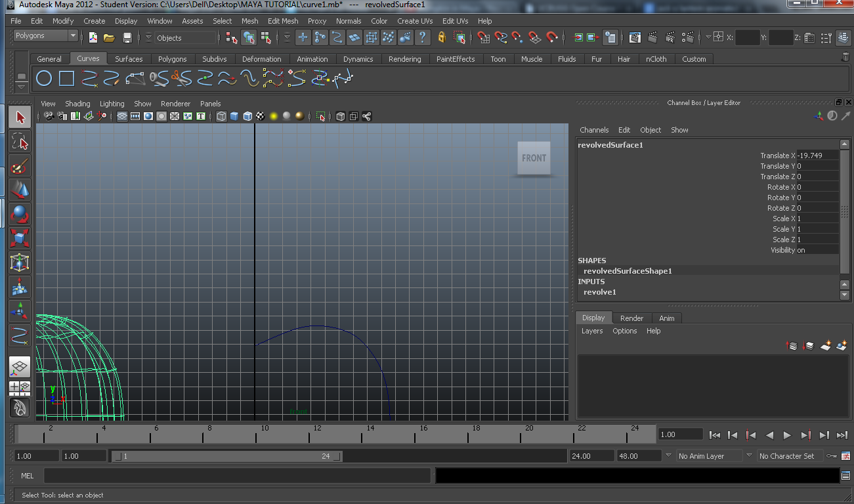Activate the Move tool in toolbox
The height and width of the screenshot is (504, 854).
coord(20,190)
